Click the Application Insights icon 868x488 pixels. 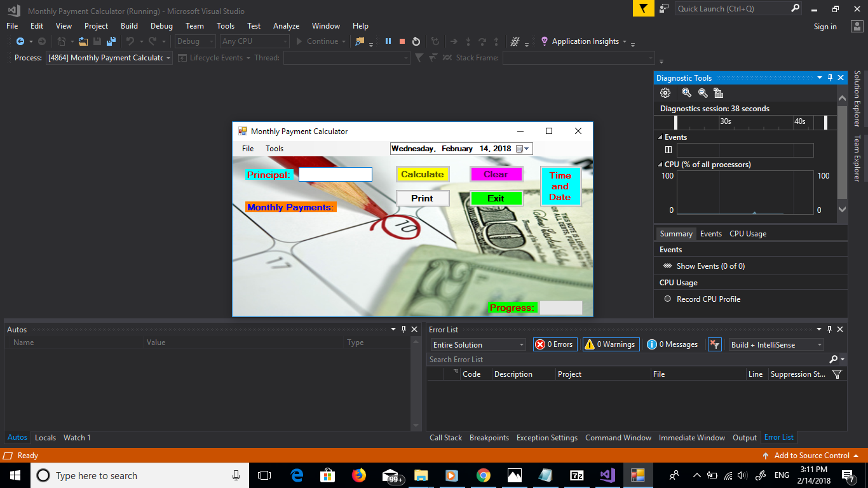click(544, 41)
